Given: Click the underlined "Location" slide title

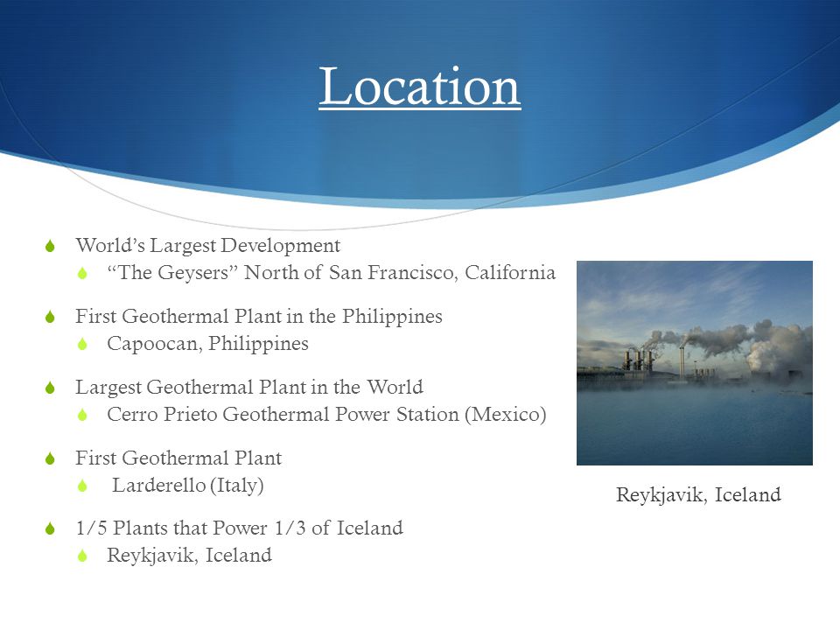Looking at the screenshot, I should coord(419,87).
